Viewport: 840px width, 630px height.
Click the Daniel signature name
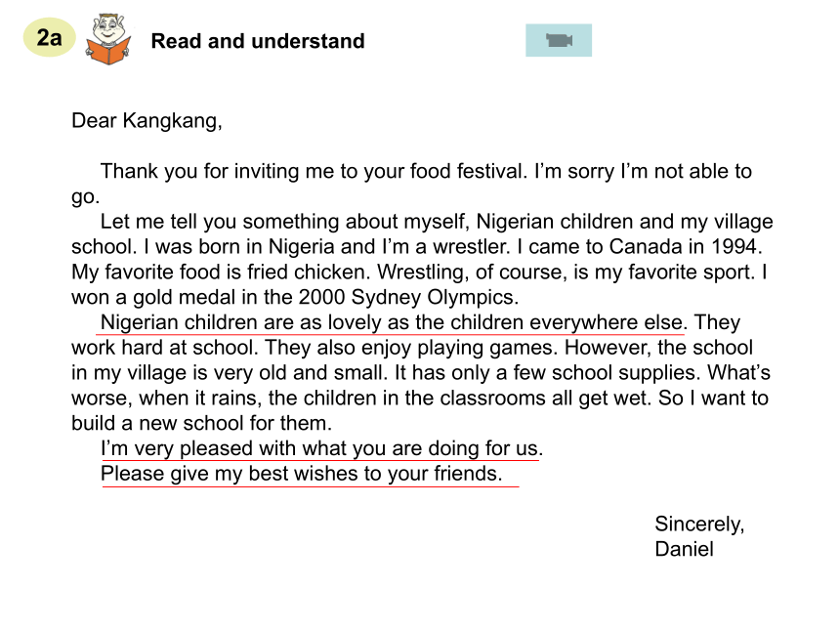click(x=684, y=549)
